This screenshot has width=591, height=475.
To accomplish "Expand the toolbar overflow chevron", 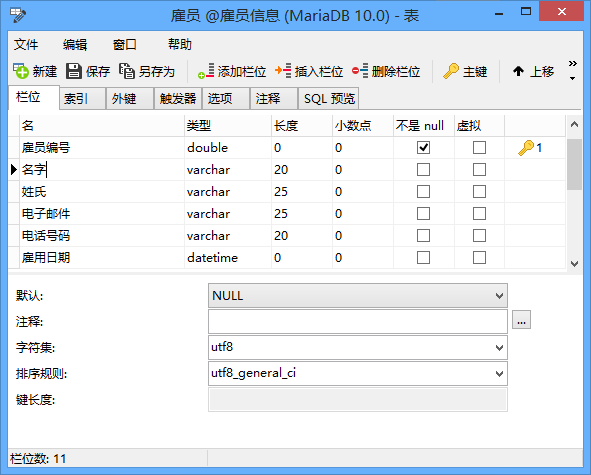I will pos(573,63).
